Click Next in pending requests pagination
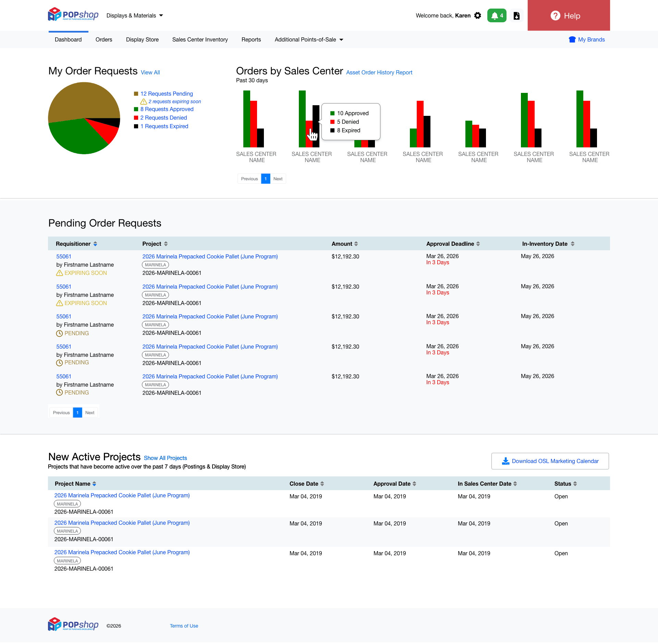The image size is (658, 644). tap(90, 412)
